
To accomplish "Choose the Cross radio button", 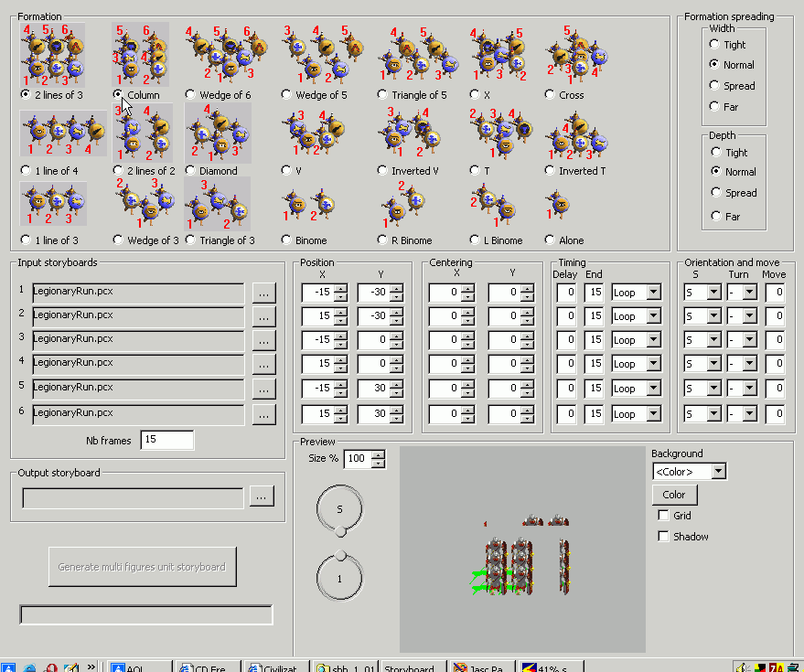I will point(551,94).
